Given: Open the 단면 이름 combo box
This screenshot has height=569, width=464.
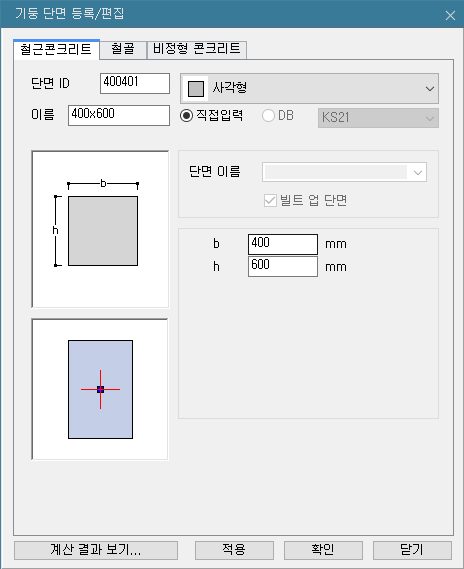Looking at the screenshot, I should (x=344, y=172).
